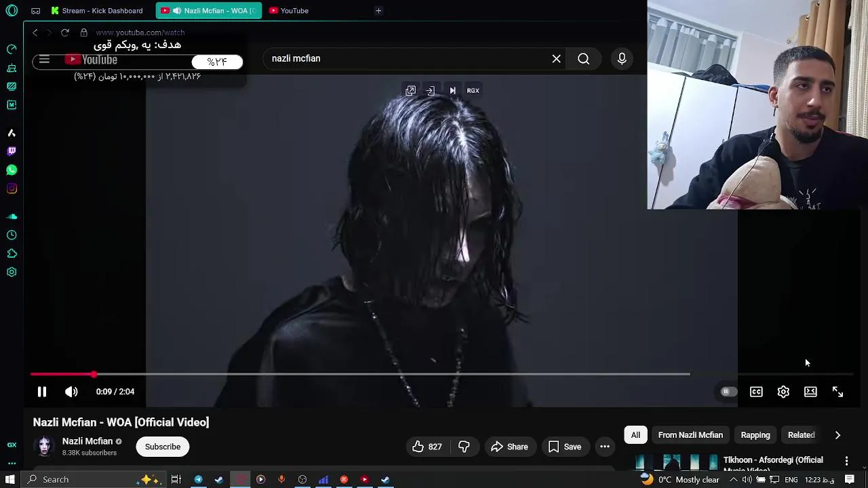Switch to the YouTube tab
Viewport: 868px width, 488px height.
coord(294,11)
